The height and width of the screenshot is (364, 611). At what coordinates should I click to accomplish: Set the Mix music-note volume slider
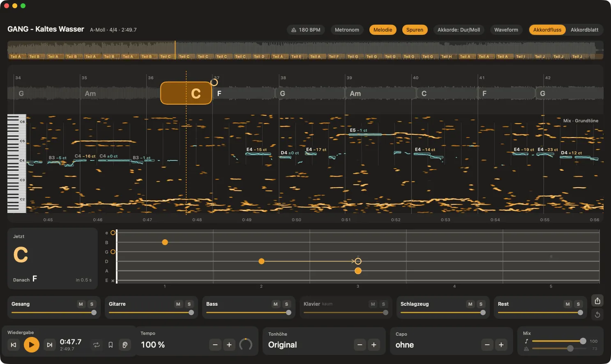coord(559,341)
